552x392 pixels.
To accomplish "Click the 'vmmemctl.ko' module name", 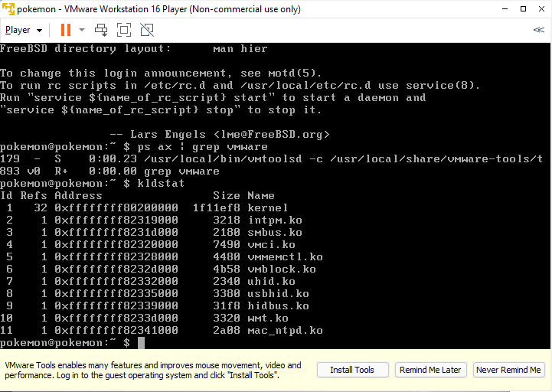I will (x=285, y=256).
